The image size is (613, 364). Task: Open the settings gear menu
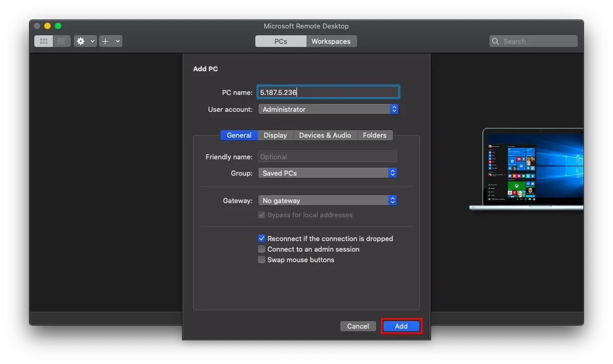click(81, 41)
